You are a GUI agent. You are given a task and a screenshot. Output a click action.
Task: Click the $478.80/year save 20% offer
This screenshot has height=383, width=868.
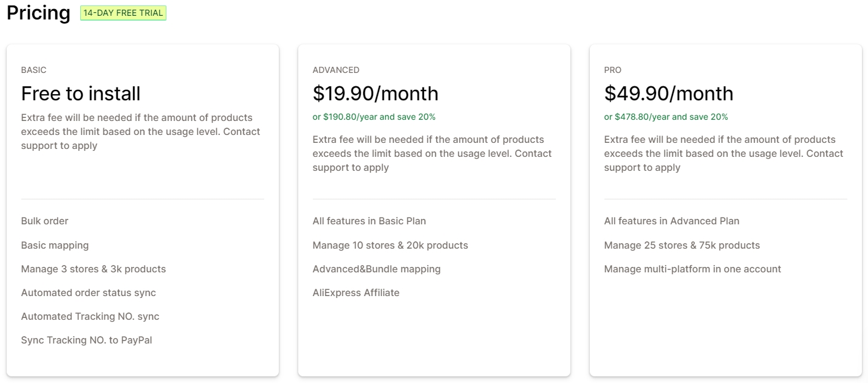[666, 117]
